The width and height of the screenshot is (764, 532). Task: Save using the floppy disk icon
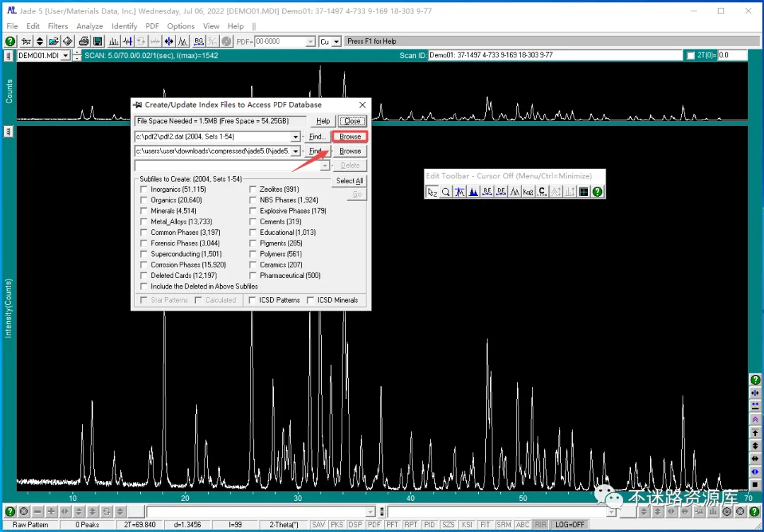coord(98,42)
